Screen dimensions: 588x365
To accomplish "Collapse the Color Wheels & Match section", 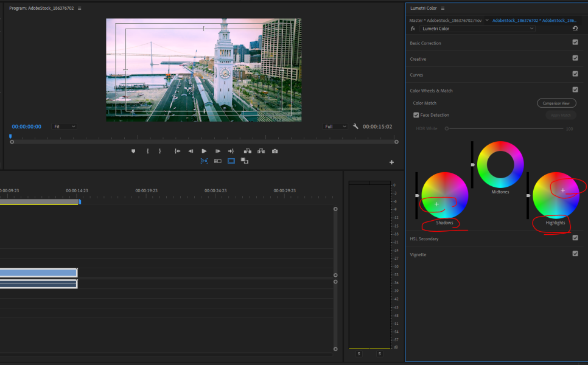I will point(431,91).
